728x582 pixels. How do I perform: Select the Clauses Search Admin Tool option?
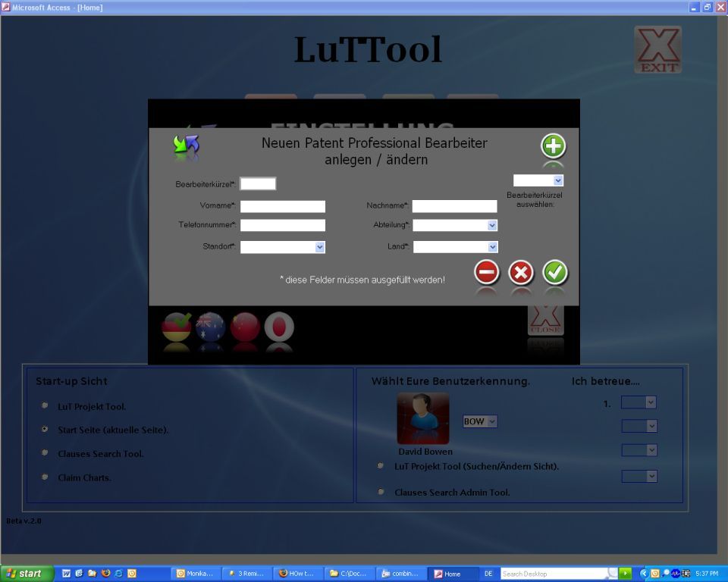[x=381, y=492]
